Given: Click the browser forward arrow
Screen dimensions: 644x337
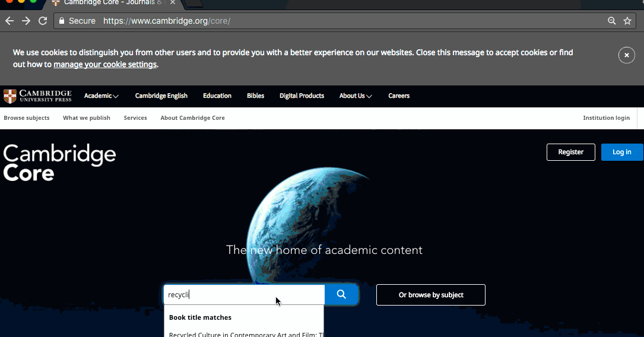Looking at the screenshot, I should 26,21.
